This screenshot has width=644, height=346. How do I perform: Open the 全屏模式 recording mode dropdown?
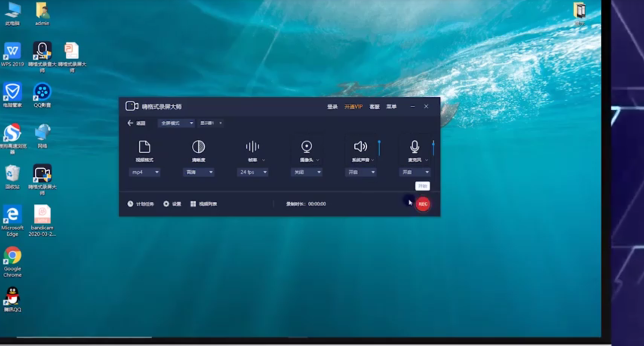(x=176, y=123)
